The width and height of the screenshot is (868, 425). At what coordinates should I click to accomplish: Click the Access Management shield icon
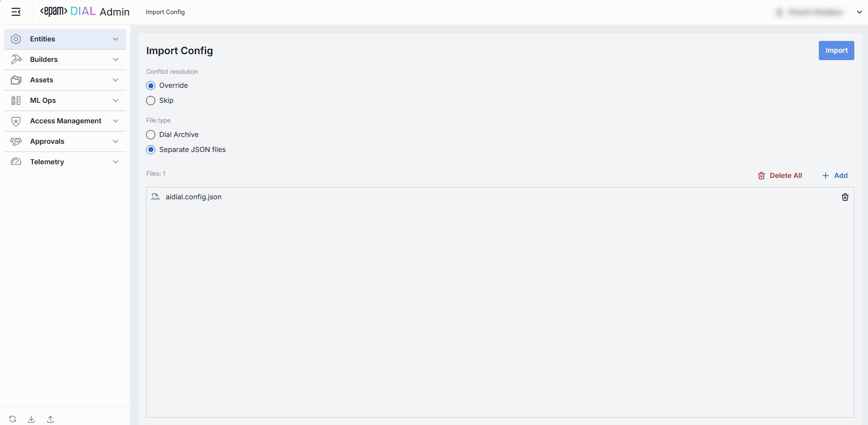[16, 121]
